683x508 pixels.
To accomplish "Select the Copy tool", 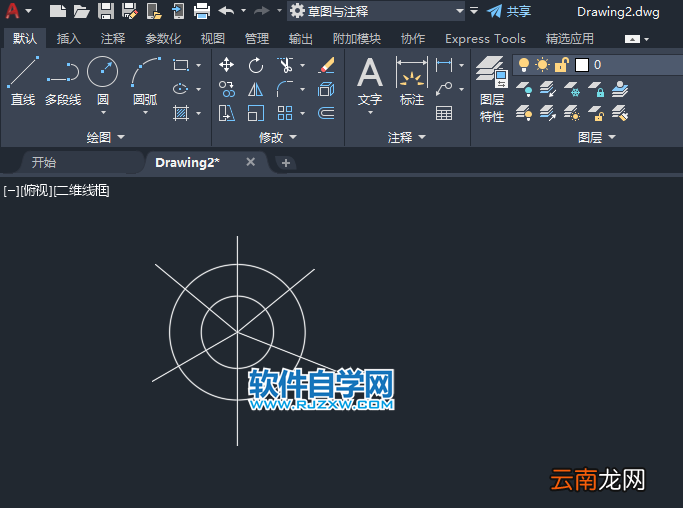I will tap(227, 89).
